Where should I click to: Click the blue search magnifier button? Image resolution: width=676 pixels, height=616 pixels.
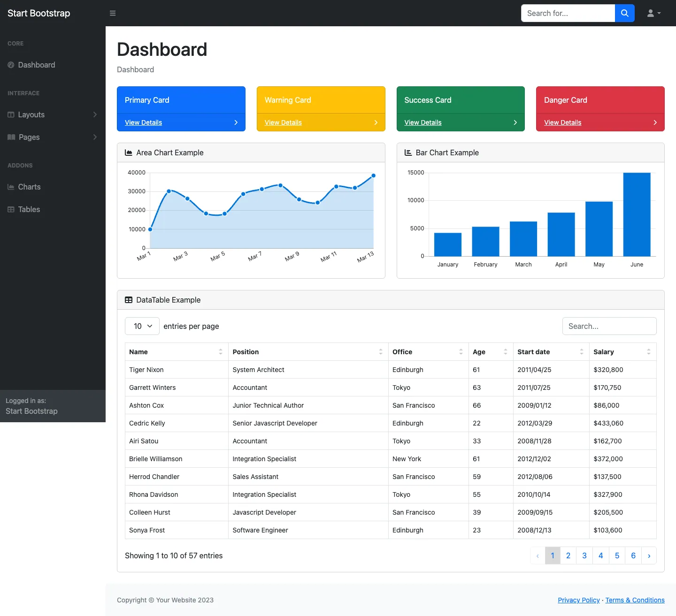(x=624, y=13)
